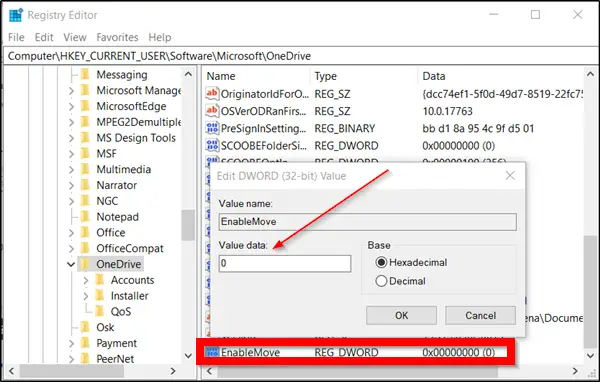Select the 10.0.17763 data cell
Viewport: 600px width, 382px height.
coord(447,111)
